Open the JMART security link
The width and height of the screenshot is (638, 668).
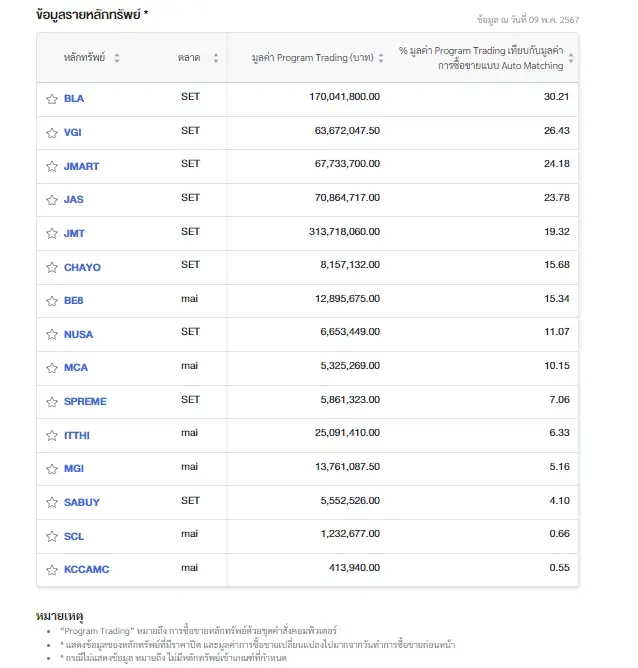(81, 166)
